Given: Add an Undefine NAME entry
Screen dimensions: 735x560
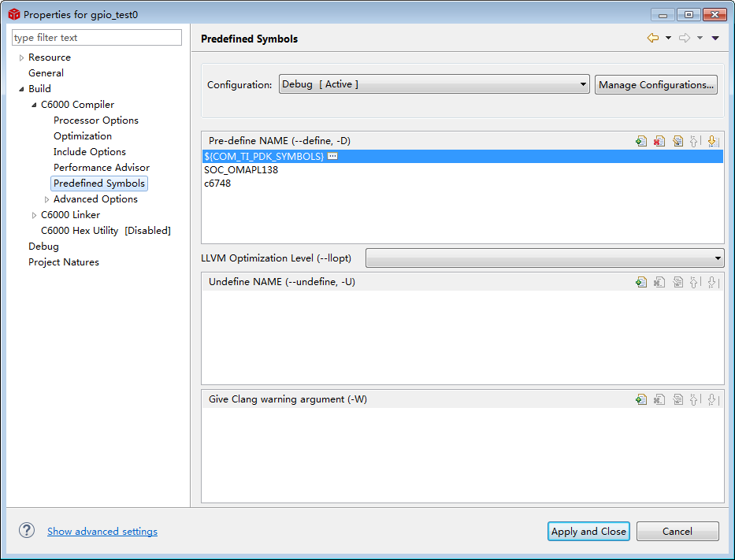Looking at the screenshot, I should (x=641, y=282).
